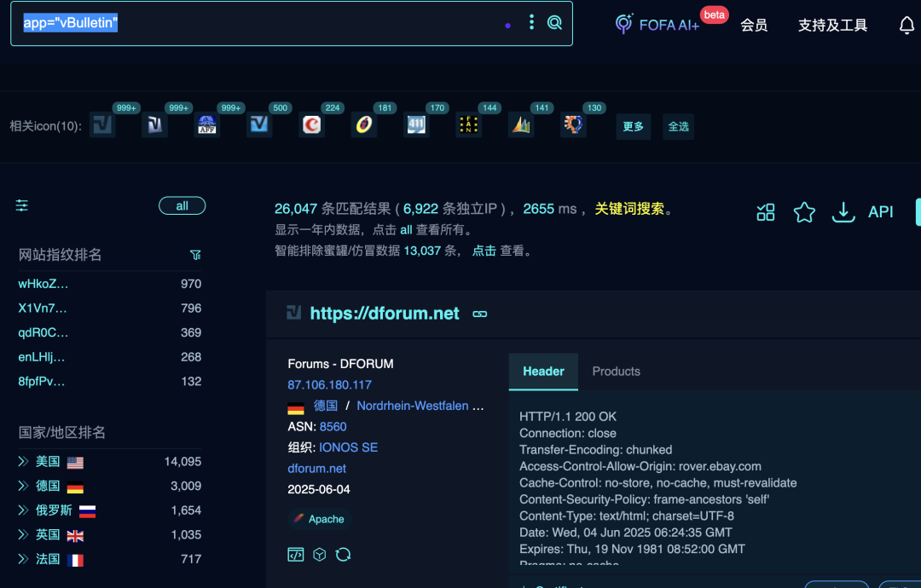Open the https://dforum.net result link
The height and width of the screenshot is (588, 921).
[x=385, y=314]
